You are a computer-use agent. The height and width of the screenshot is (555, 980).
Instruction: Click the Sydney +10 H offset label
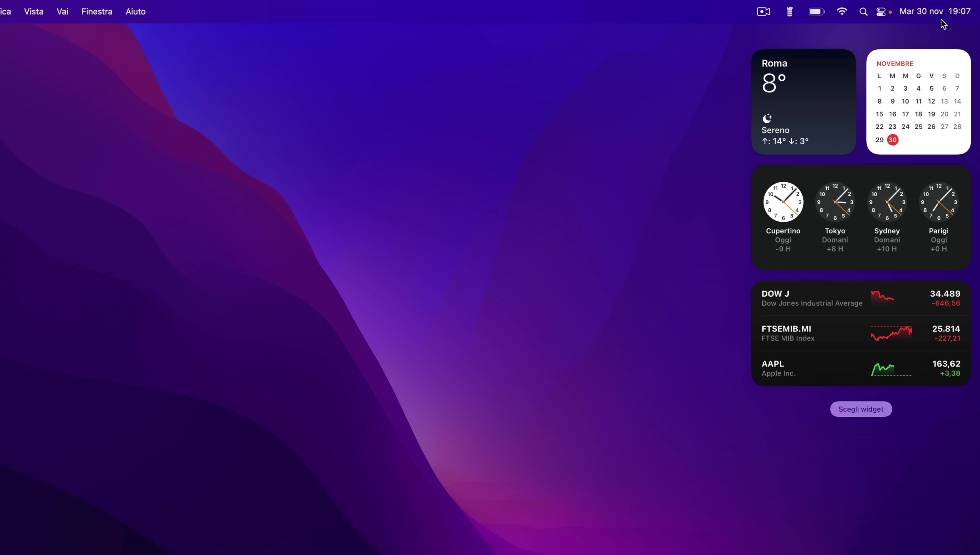(x=887, y=249)
